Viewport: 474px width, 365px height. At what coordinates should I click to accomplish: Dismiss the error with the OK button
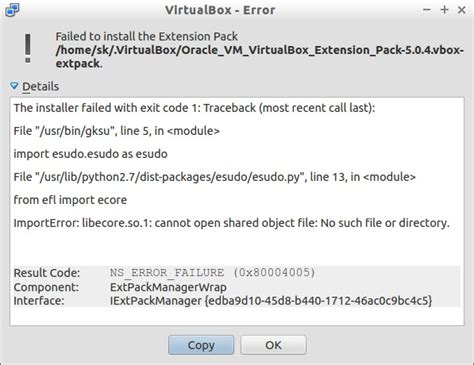click(x=273, y=345)
